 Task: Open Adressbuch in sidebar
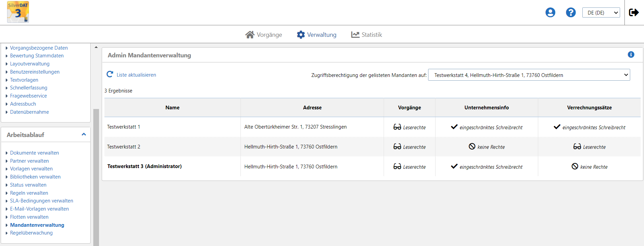pos(23,104)
